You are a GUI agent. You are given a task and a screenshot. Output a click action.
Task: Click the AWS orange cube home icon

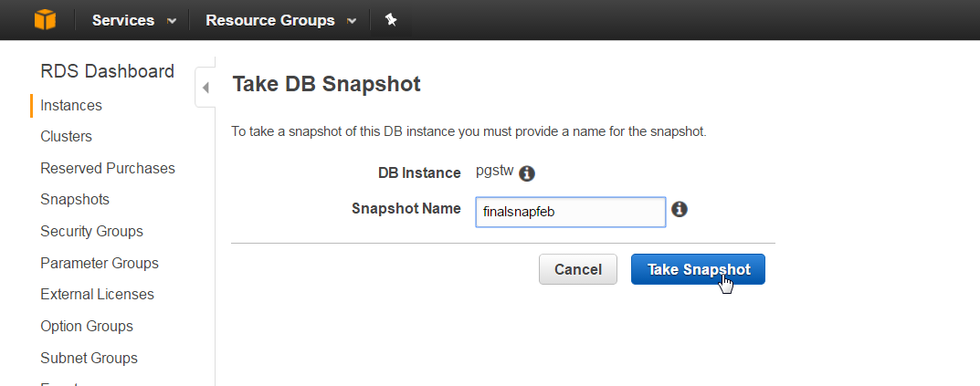(45, 19)
